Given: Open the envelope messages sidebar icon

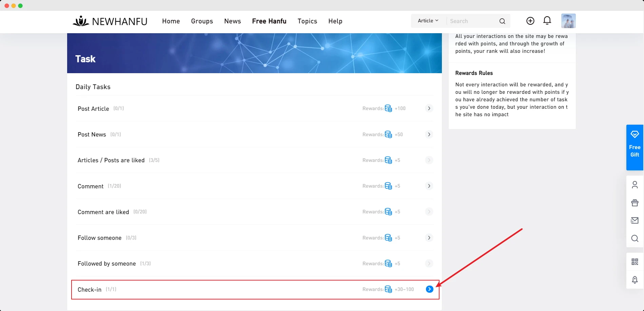Looking at the screenshot, I should point(635,221).
